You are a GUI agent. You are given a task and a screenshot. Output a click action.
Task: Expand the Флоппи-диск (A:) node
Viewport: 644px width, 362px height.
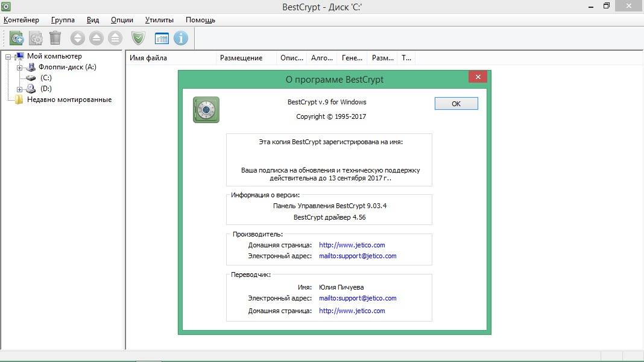pos(19,68)
